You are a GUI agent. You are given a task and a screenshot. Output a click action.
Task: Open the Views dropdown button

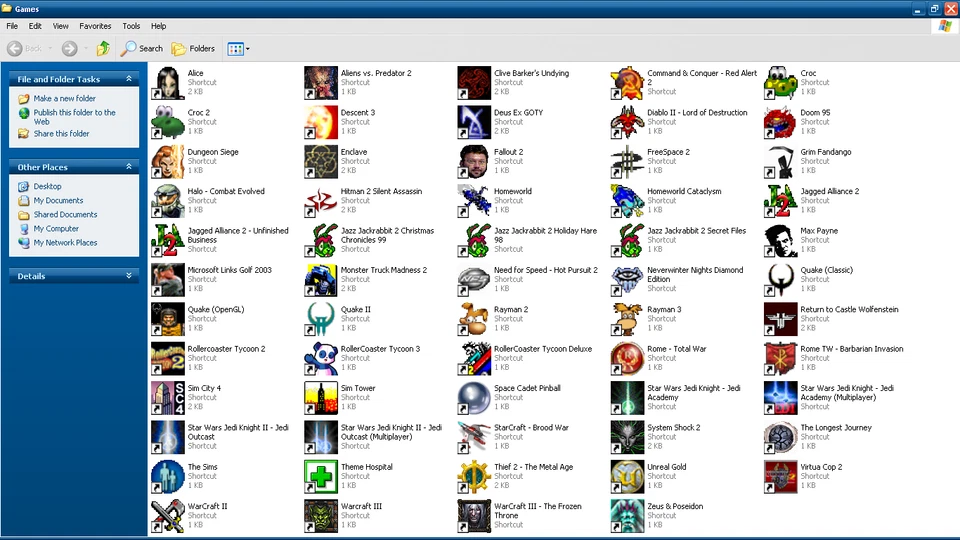(238, 49)
